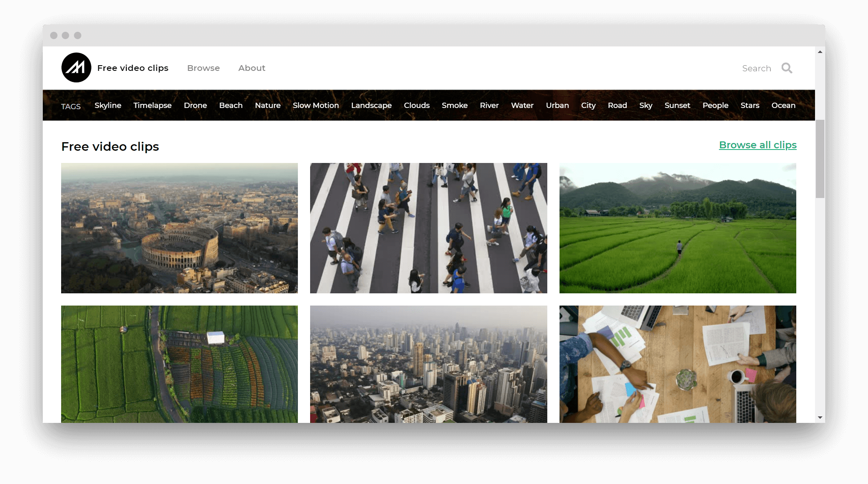The height and width of the screenshot is (484, 868).
Task: Open the Colosseum aerial clip thumbnail
Action: 179,228
